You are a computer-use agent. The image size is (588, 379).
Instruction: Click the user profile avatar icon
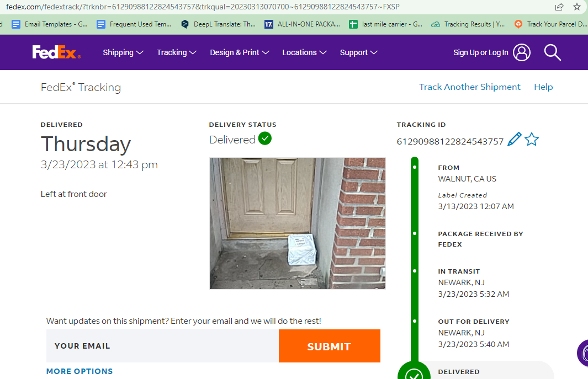522,52
